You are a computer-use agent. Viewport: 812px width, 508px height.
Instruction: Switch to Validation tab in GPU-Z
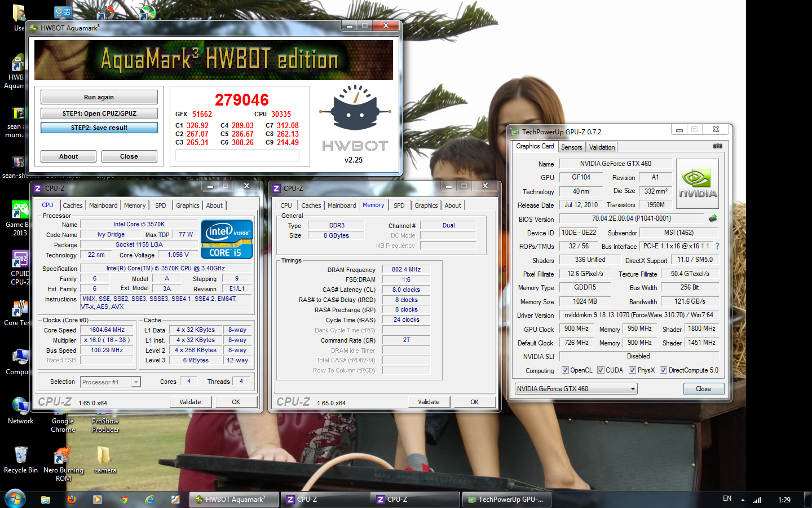[602, 147]
